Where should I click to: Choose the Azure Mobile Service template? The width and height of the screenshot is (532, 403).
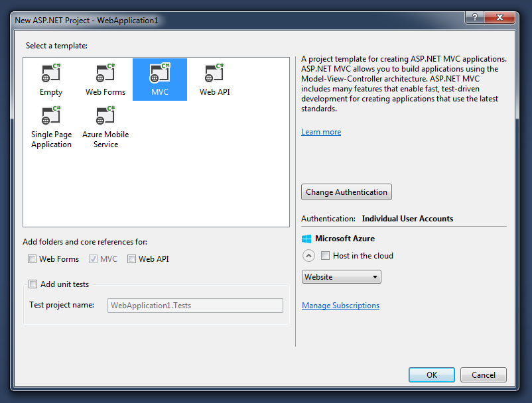[x=105, y=127]
